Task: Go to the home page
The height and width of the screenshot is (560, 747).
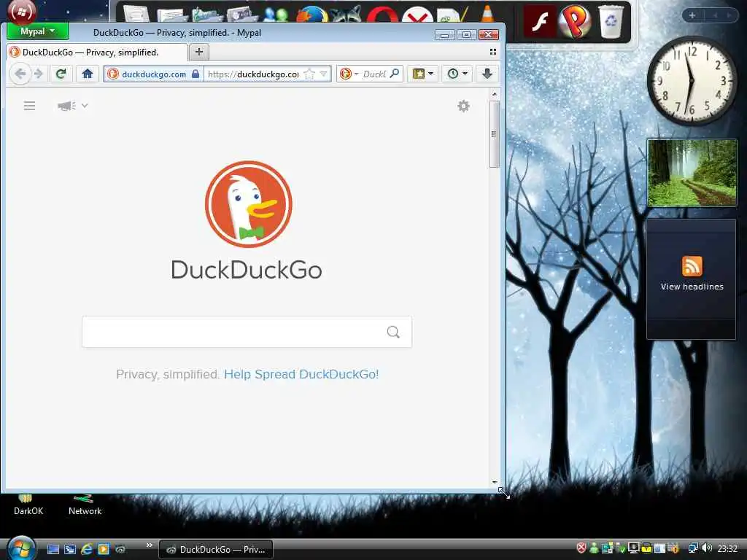Action: pos(88,74)
